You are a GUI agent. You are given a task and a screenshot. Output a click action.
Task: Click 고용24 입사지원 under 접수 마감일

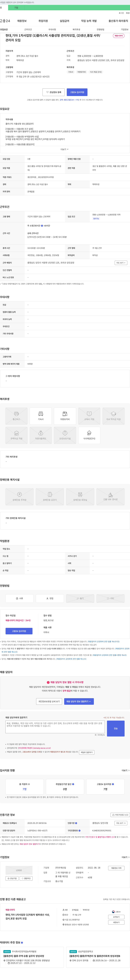(x=19, y=631)
